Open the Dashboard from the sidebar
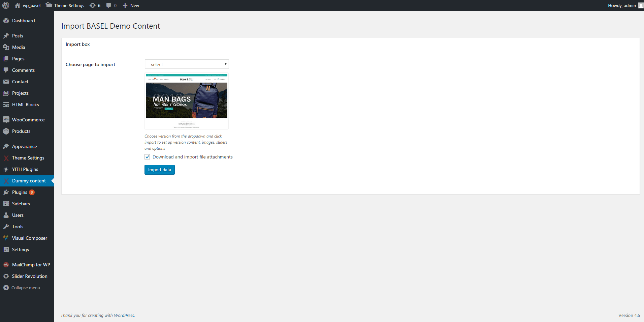The image size is (644, 322). click(x=23, y=21)
